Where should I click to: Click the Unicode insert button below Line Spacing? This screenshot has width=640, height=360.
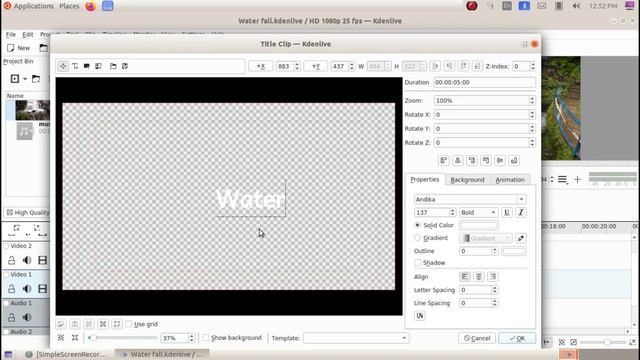(x=420, y=316)
